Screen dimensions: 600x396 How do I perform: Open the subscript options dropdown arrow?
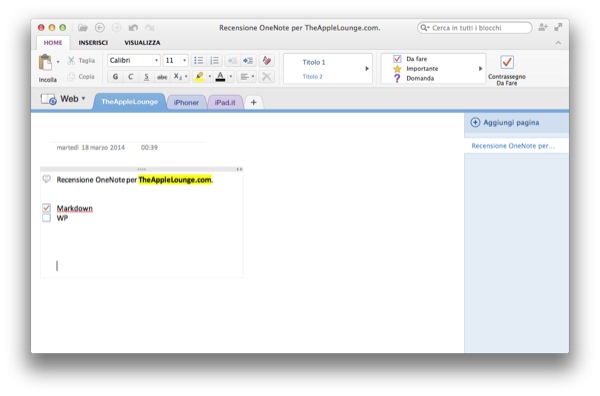coord(186,77)
